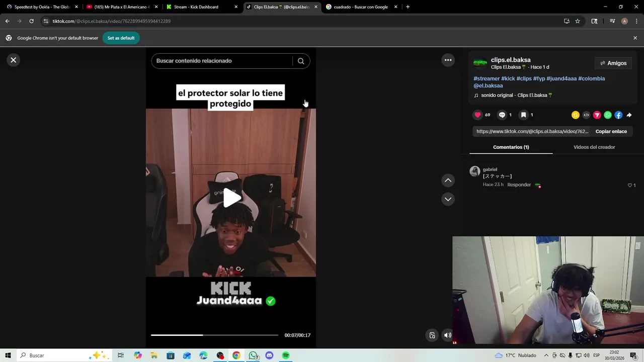Click the search magnifier in related content bar
The height and width of the screenshot is (362, 644).
pos(301,61)
